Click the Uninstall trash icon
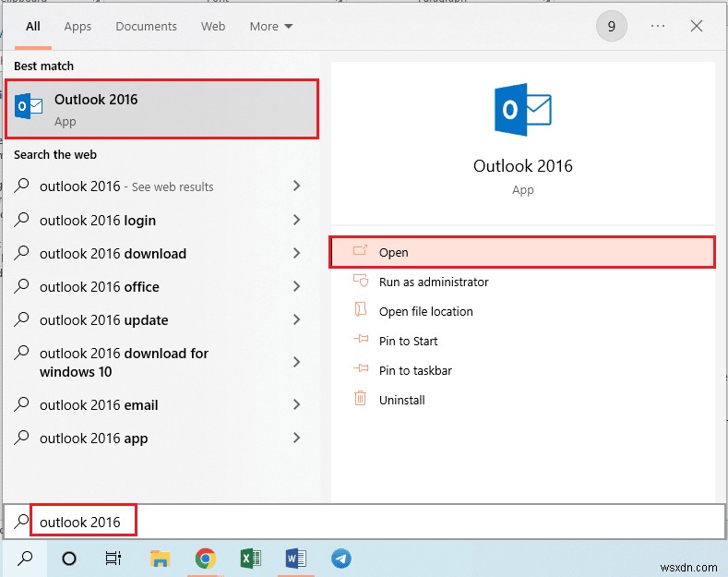 click(x=360, y=399)
